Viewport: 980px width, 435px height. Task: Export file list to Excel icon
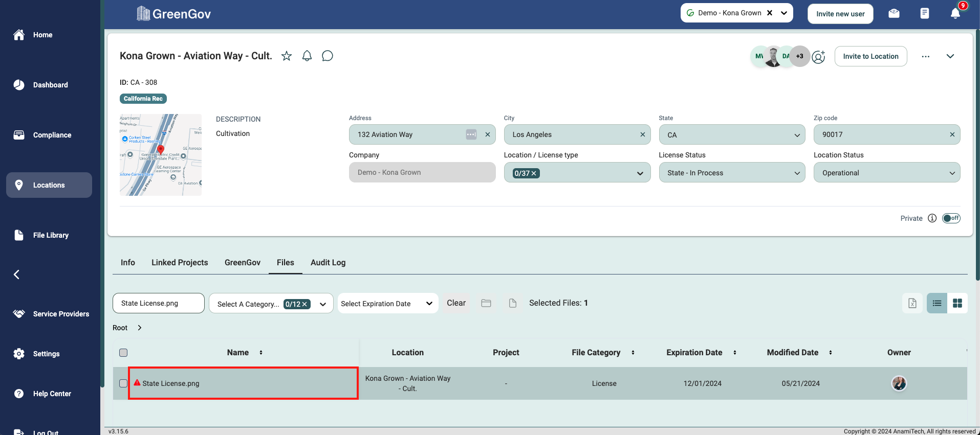[x=912, y=303]
